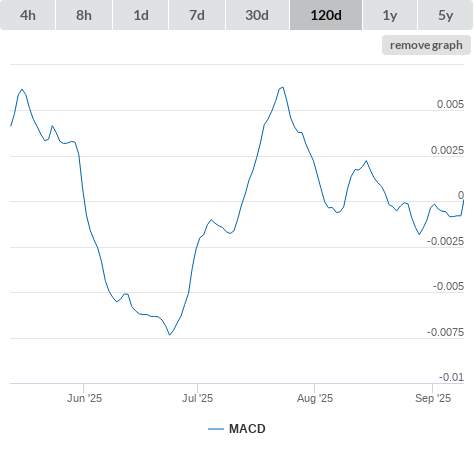Click the 0.0025 y-axis value
Image resolution: width=474 pixels, height=455 pixels.
point(447,150)
